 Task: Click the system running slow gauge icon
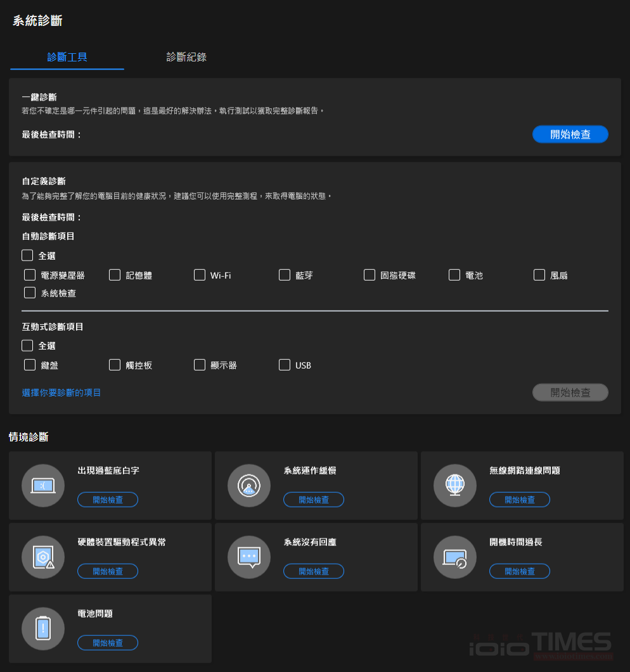[x=249, y=486]
